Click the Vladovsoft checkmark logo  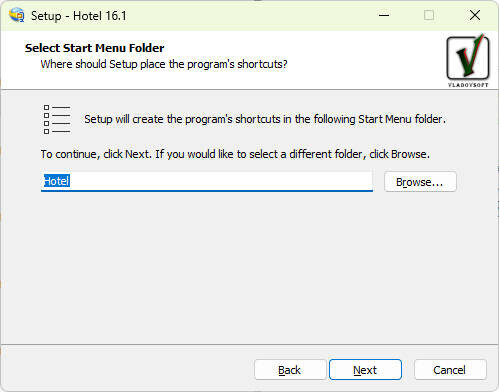pyautogui.click(x=468, y=57)
